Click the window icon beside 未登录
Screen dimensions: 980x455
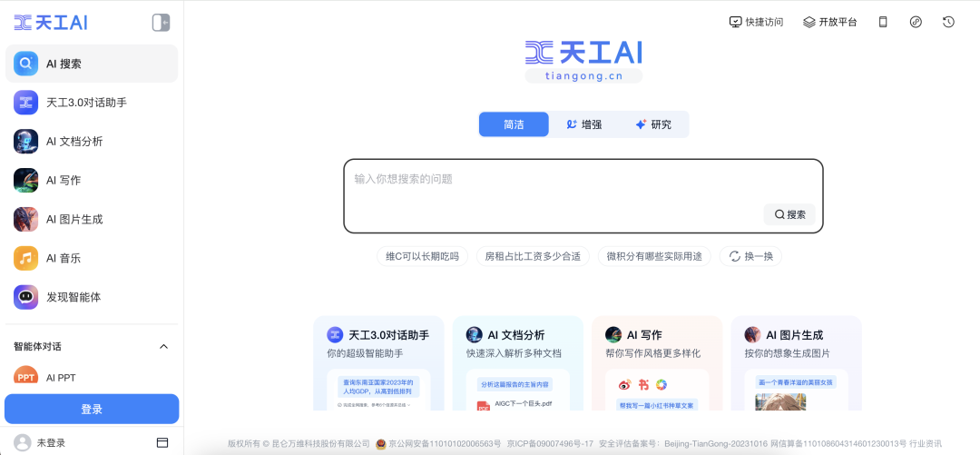coord(162,442)
